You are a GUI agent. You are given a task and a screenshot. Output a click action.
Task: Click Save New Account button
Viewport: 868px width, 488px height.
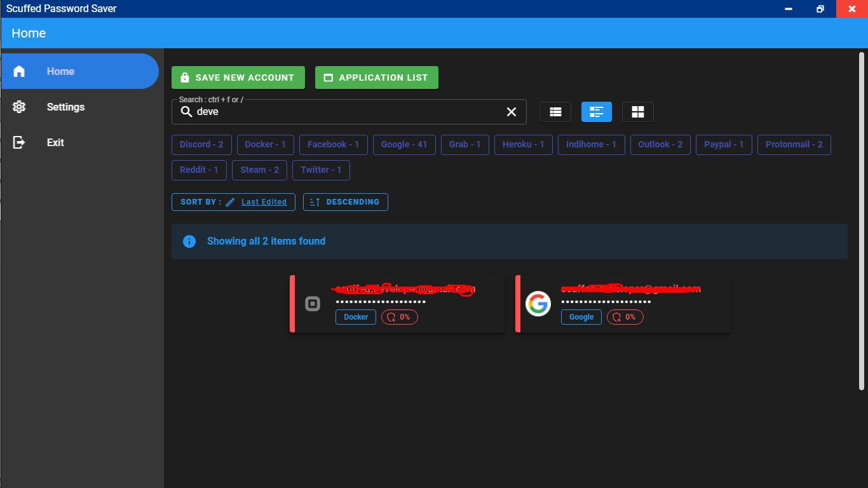point(238,78)
